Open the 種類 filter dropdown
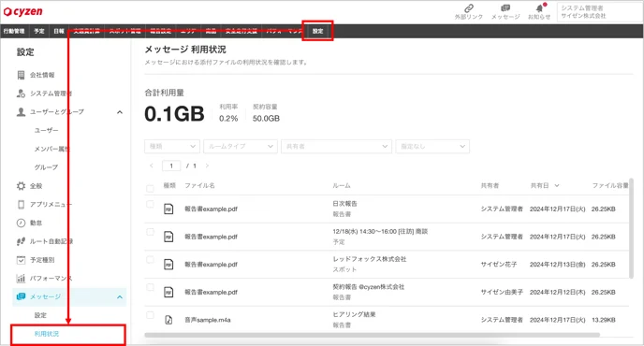The image size is (644, 346). 172,146
